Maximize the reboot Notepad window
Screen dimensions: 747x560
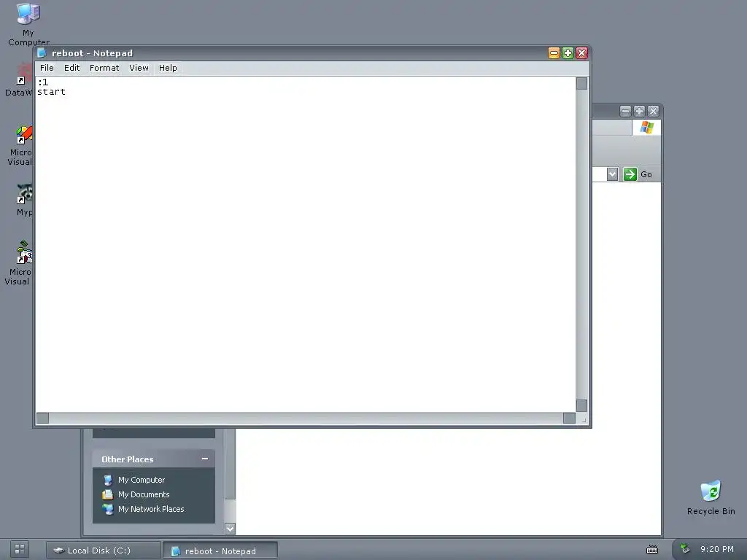point(568,52)
